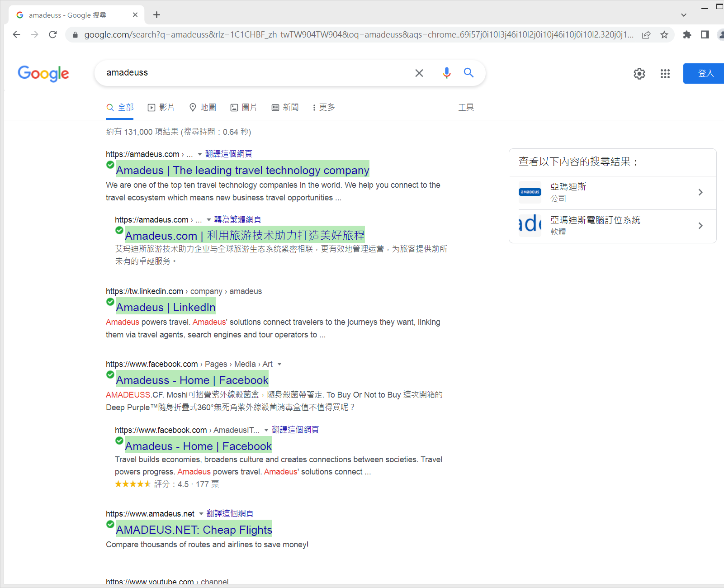This screenshot has height=588, width=724.
Task: Open dropdown arrow after Pages › Media › Art
Action: [279, 364]
